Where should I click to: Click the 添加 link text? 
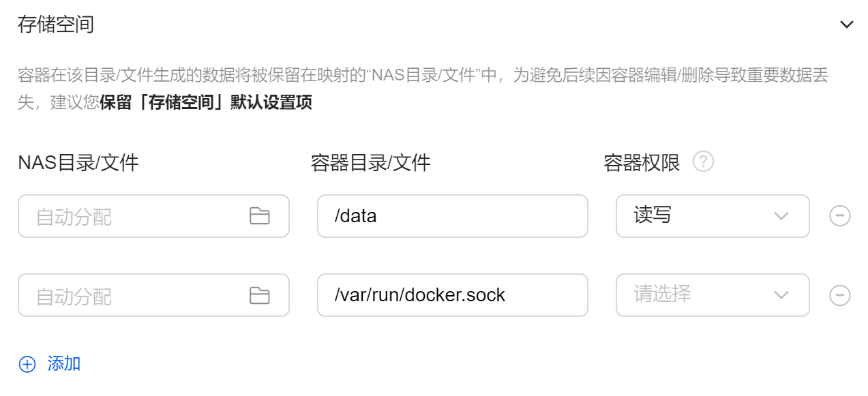click(64, 363)
